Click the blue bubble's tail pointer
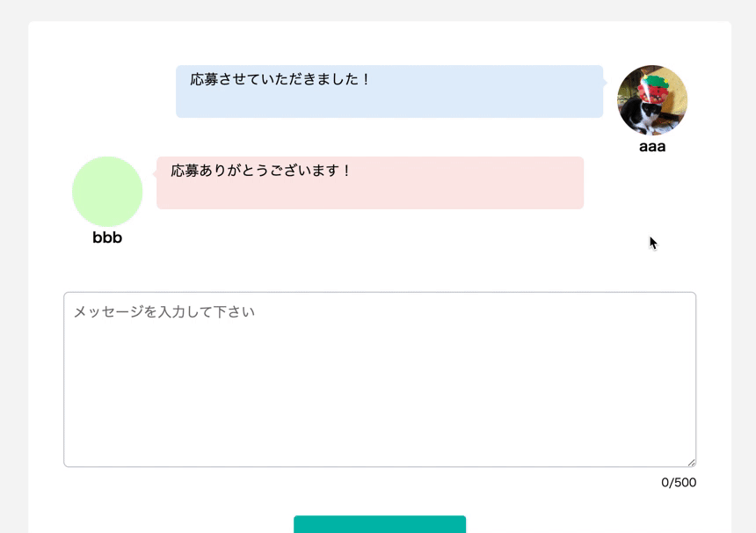The image size is (756, 533). click(606, 83)
